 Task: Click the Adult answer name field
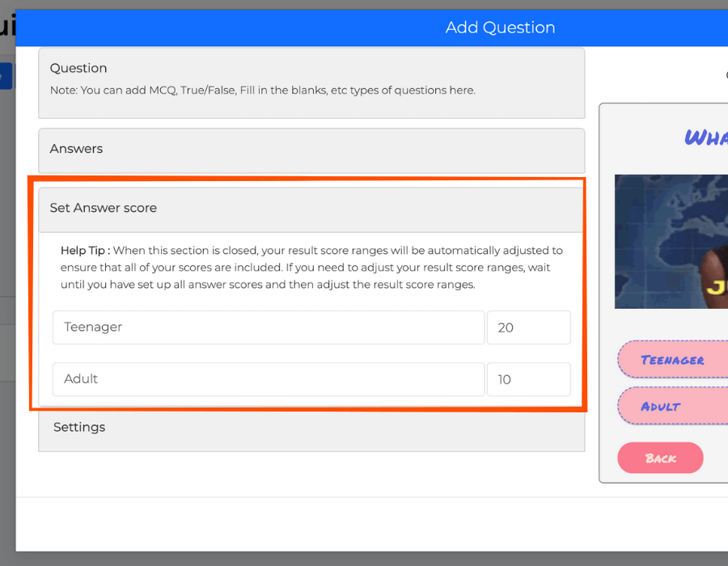pos(269,379)
